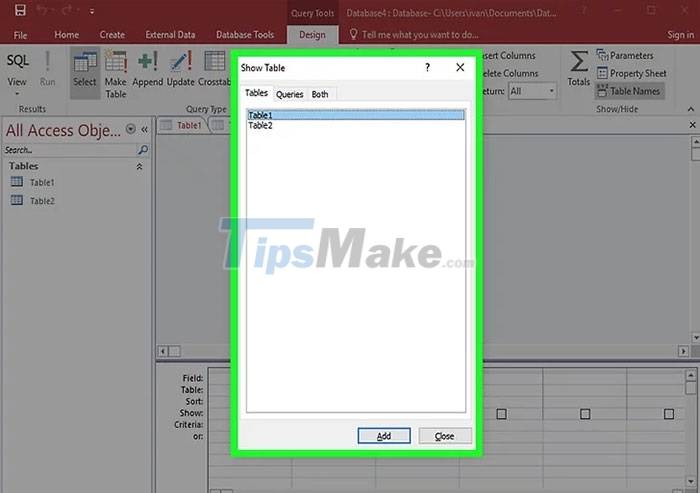700x493 pixels.
Task: Select the Both tab in Show Table
Action: 320,94
